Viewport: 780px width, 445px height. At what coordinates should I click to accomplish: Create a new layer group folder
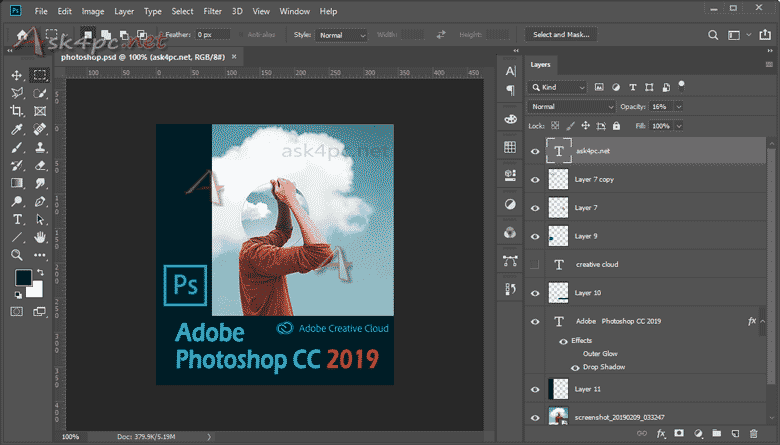(715, 433)
